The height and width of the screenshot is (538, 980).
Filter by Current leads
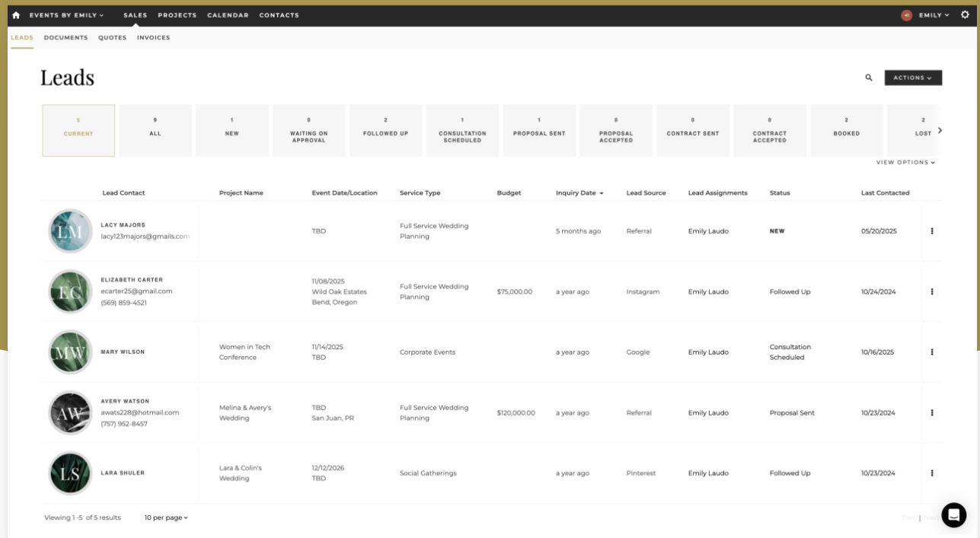pyautogui.click(x=78, y=131)
